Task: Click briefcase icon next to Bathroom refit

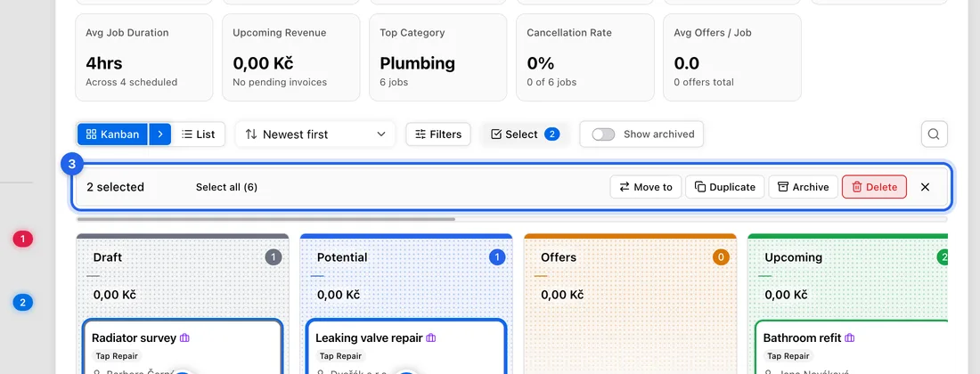Action: click(x=849, y=337)
